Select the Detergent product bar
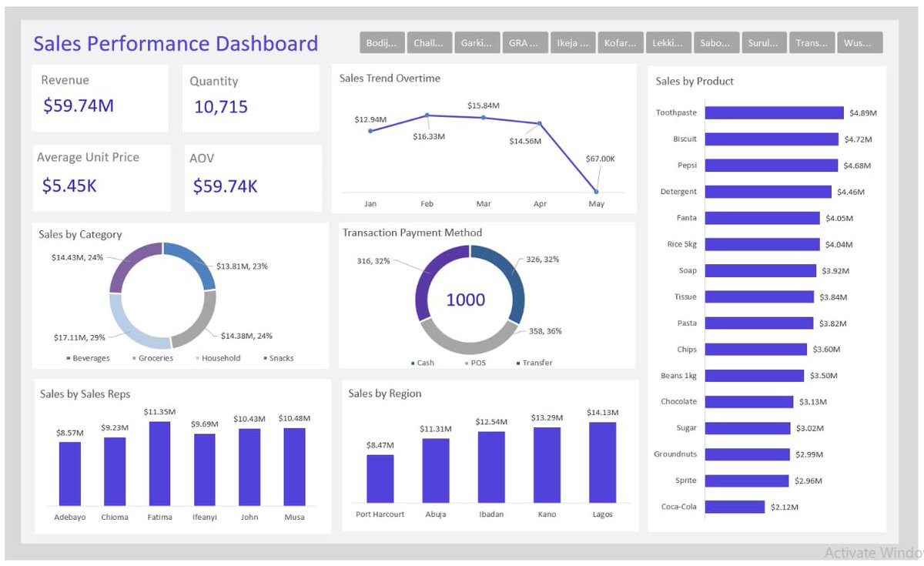The width and height of the screenshot is (924, 566). 768,192
